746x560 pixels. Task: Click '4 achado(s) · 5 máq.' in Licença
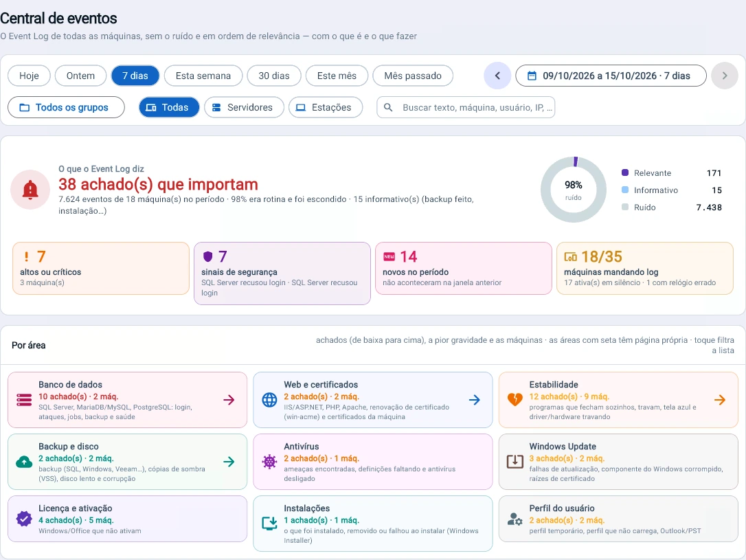tap(76, 520)
